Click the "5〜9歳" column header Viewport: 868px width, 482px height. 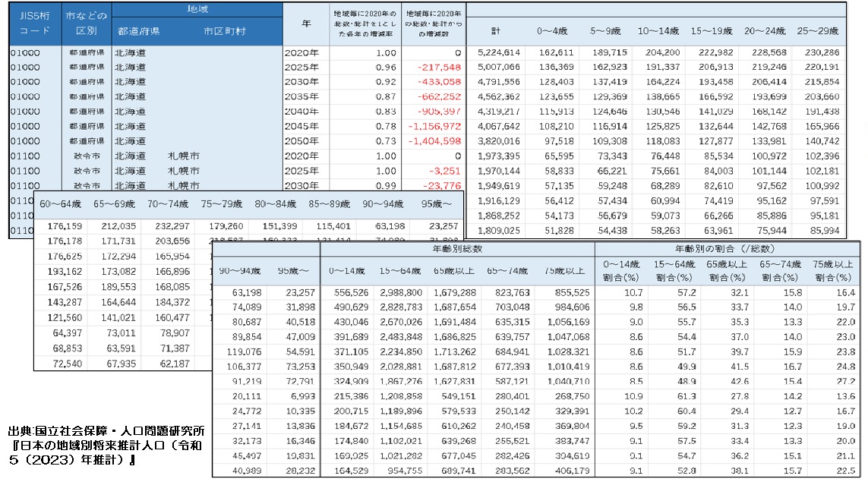coord(605,31)
